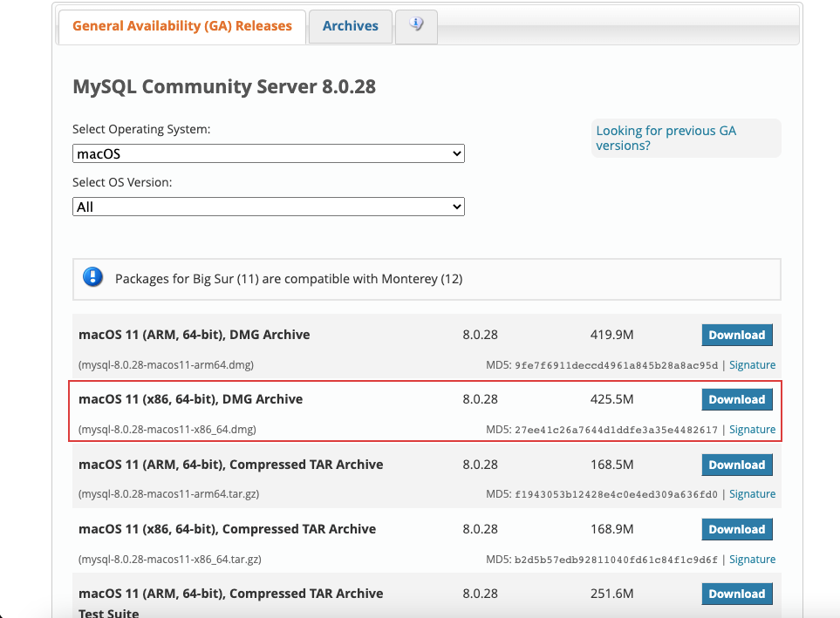Screen dimensions: 840x618
Task: Click title macOS 11 (x86, 64-bit), DMG Archive
Action: click(x=191, y=399)
